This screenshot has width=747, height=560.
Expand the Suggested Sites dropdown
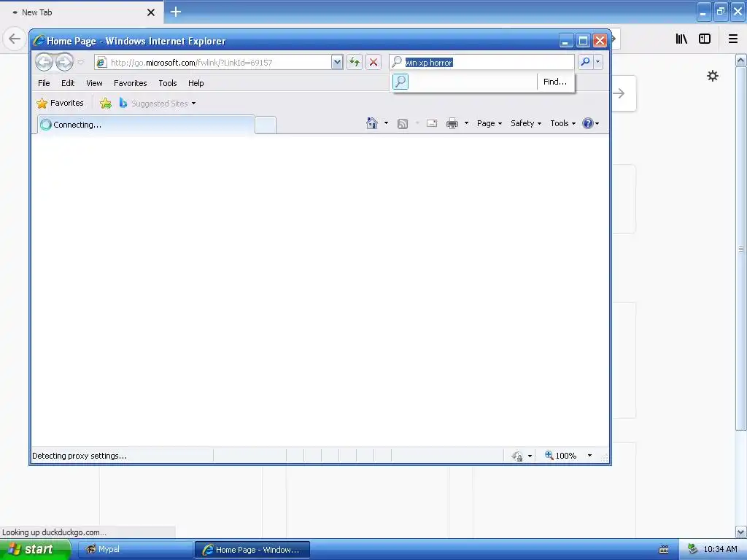(x=193, y=104)
